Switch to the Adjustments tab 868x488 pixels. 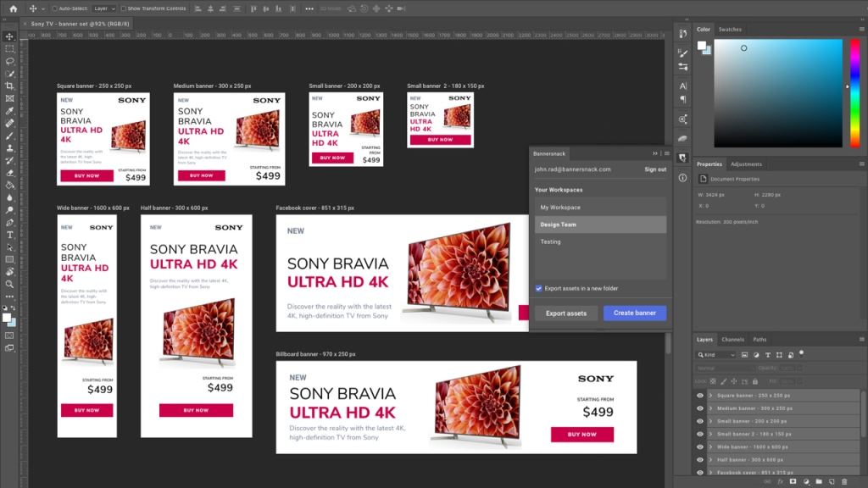(746, 164)
